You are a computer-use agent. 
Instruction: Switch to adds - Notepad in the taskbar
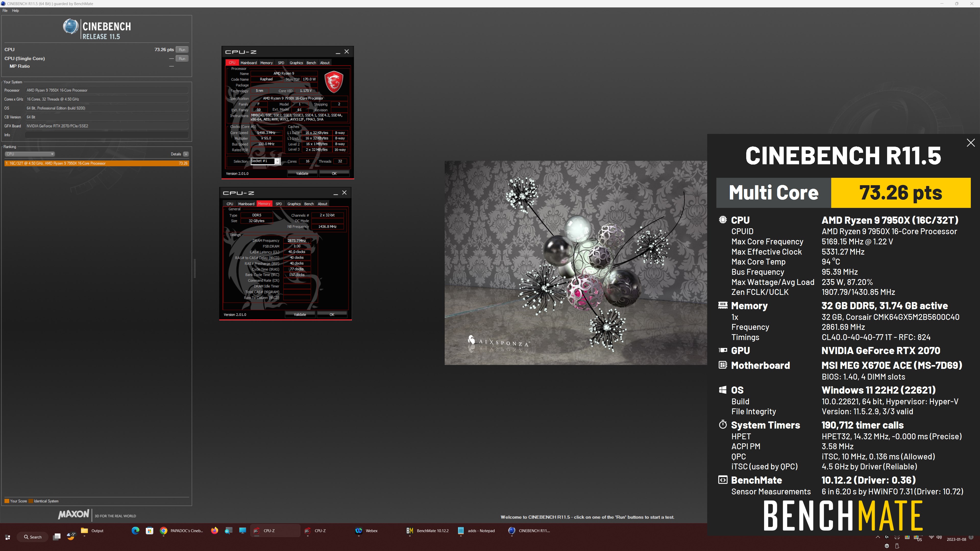476,531
